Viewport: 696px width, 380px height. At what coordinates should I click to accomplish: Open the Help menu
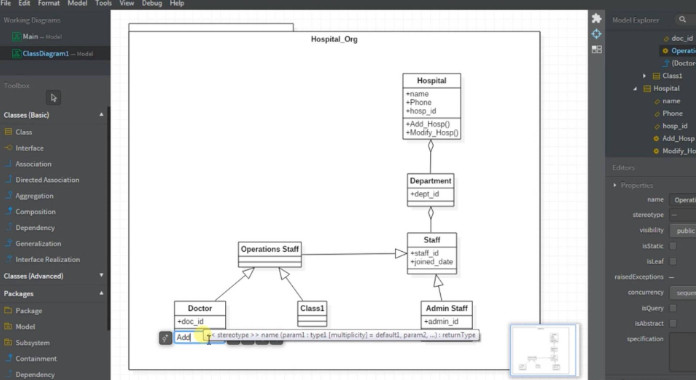click(x=177, y=3)
